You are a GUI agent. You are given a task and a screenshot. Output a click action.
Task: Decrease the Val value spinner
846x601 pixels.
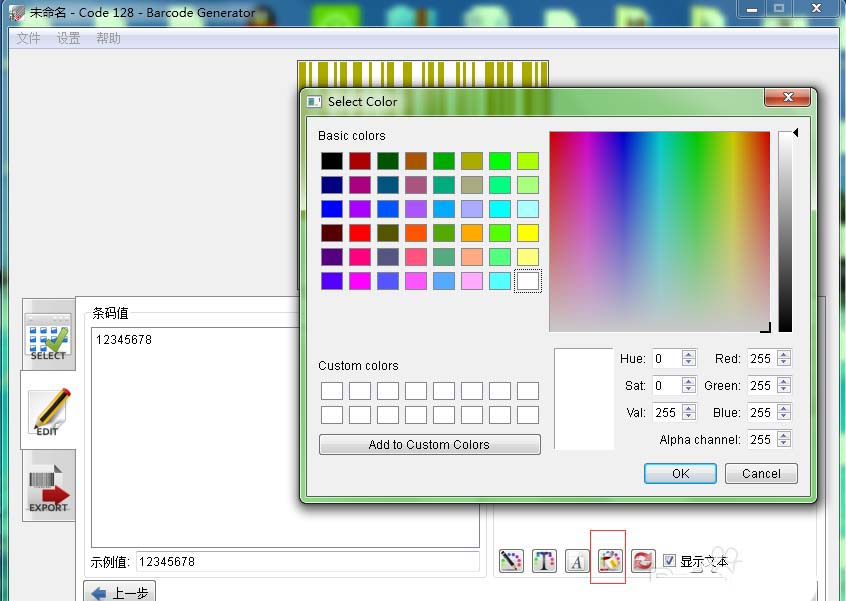click(x=688, y=416)
